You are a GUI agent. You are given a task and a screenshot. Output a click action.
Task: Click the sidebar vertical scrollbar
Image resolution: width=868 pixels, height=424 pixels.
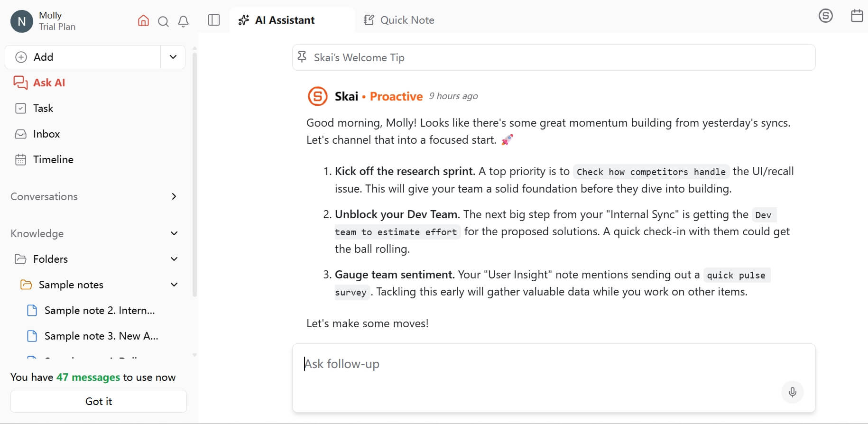194,175
